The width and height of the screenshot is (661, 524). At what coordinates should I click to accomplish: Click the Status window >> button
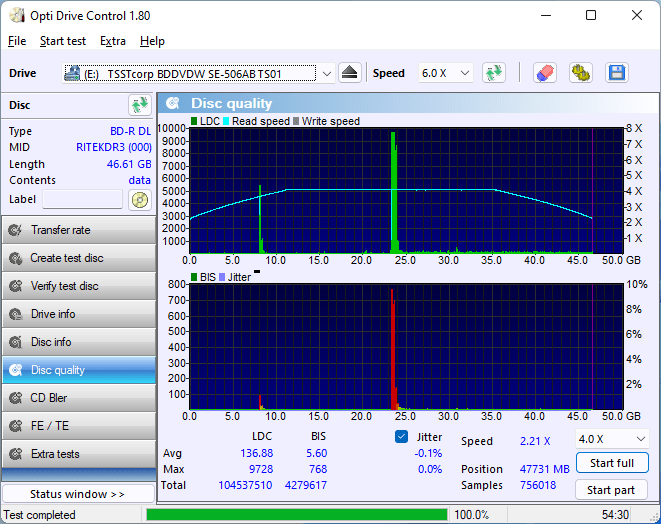click(78, 494)
